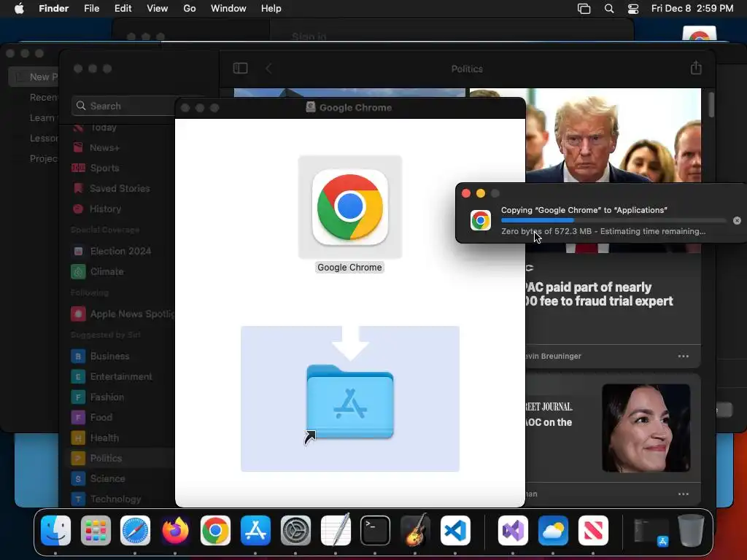Open App Store from the Dock
The height and width of the screenshot is (560, 747).
tap(255, 531)
